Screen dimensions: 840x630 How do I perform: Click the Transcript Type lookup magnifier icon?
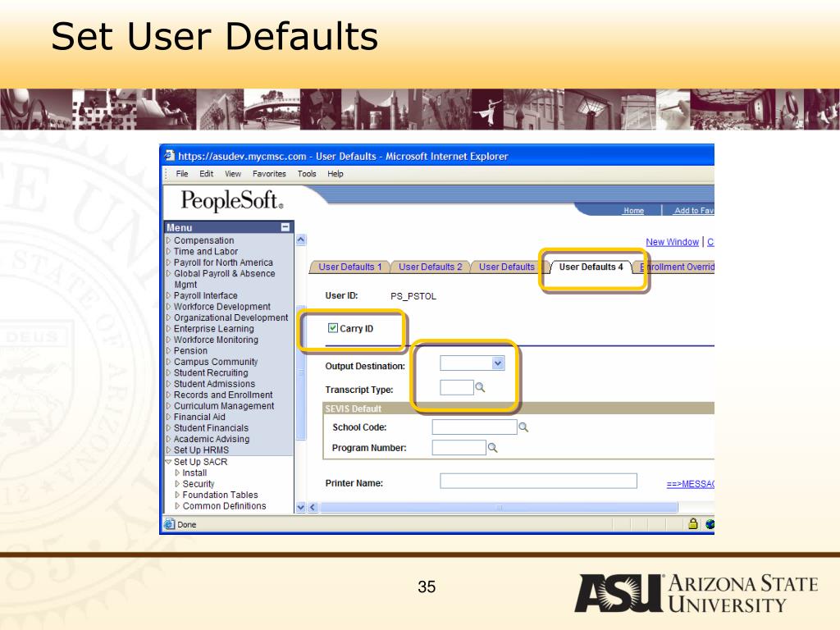click(480, 387)
